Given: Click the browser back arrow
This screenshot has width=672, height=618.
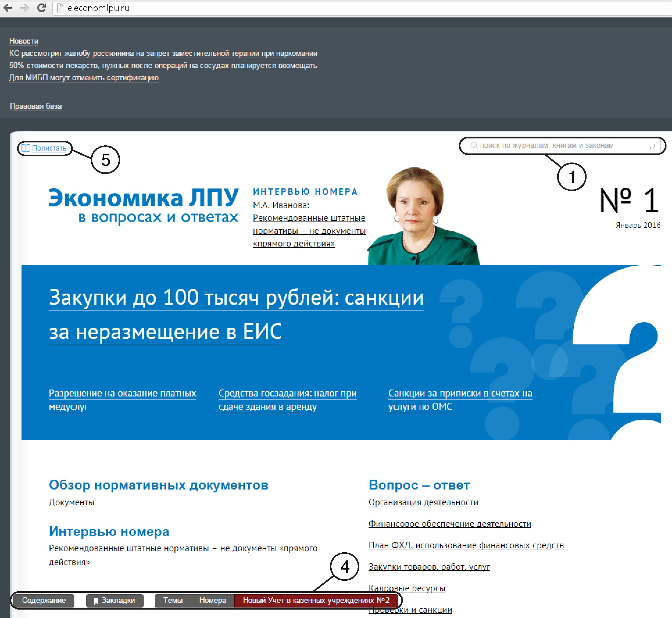Looking at the screenshot, I should coord(8,8).
